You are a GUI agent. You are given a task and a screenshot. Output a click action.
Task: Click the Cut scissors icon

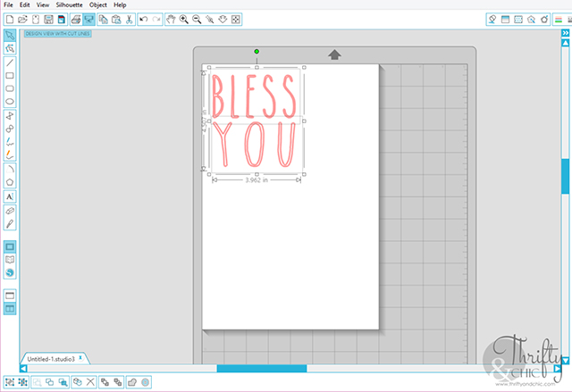tap(129, 20)
